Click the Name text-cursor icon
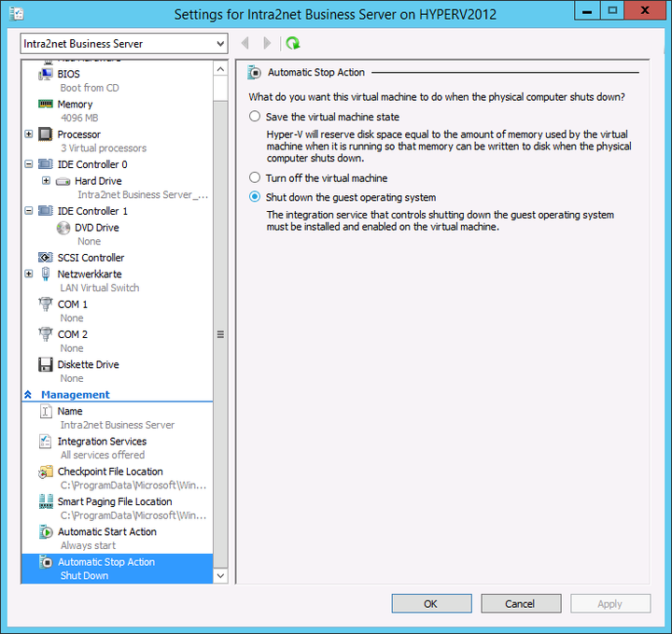 (x=46, y=411)
